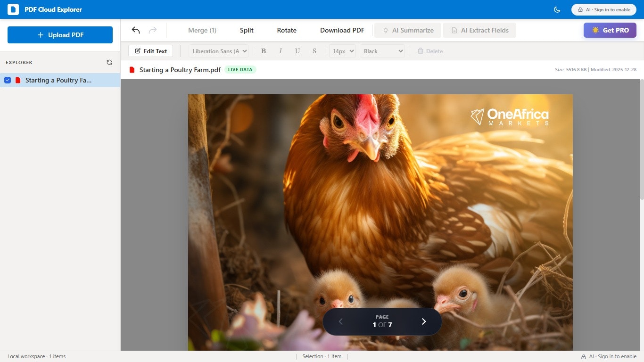Enable AI features via sign in

pyautogui.click(x=603, y=9)
